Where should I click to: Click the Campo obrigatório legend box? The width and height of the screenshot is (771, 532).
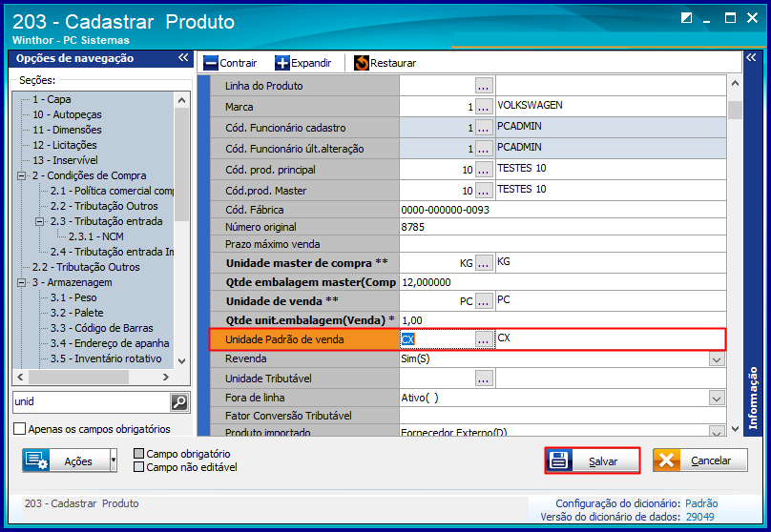(139, 454)
